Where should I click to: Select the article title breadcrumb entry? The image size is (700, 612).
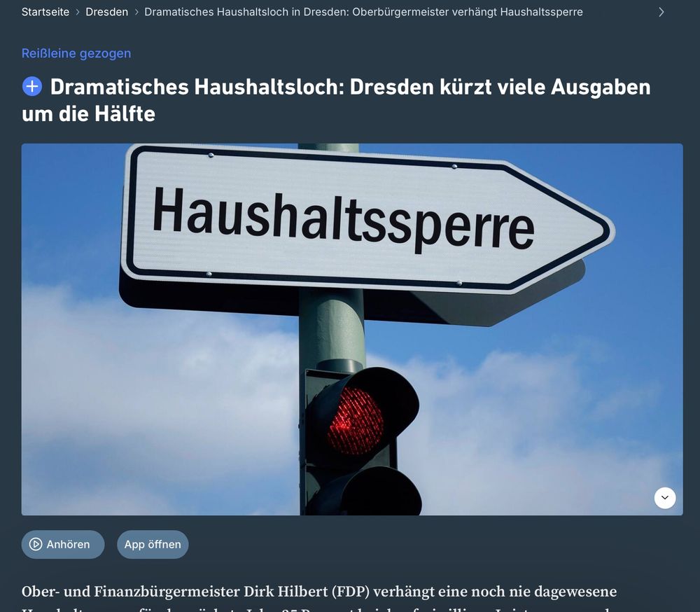pos(363,12)
